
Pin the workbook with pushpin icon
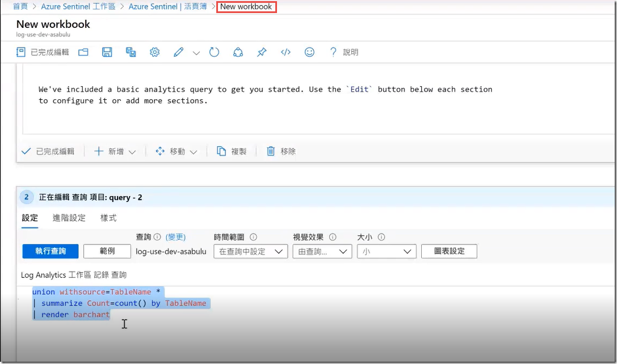[262, 52]
